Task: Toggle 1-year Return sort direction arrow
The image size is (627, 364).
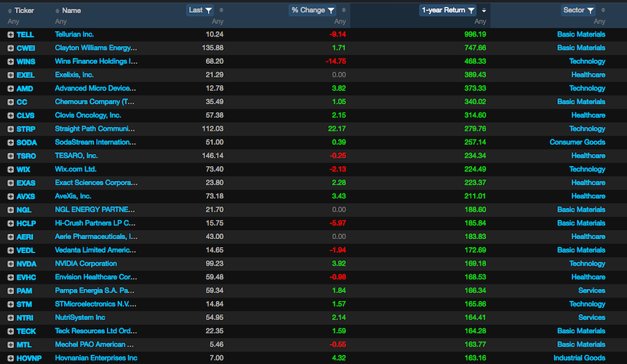Action: [x=484, y=11]
